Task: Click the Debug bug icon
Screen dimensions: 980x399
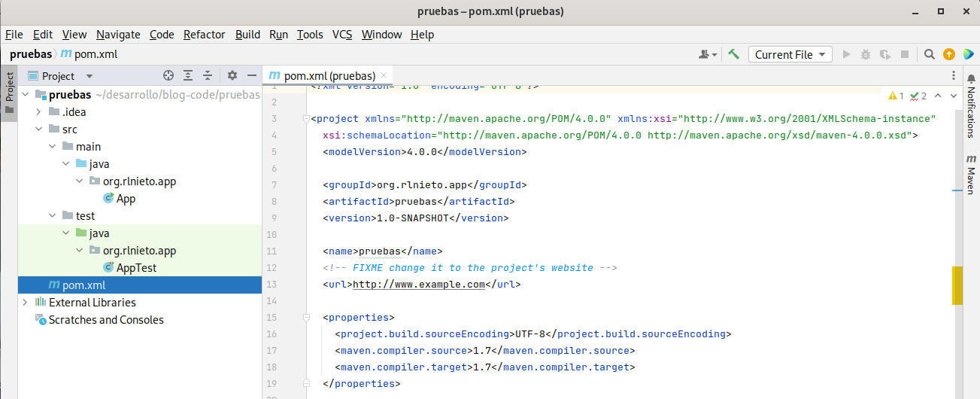Action: (866, 54)
